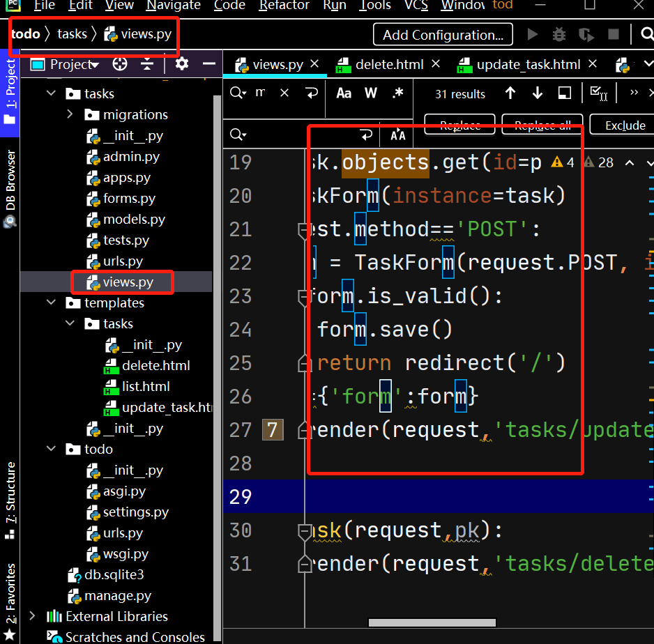Click the Exclude button
Image resolution: width=654 pixels, height=644 pixels.
coord(625,125)
